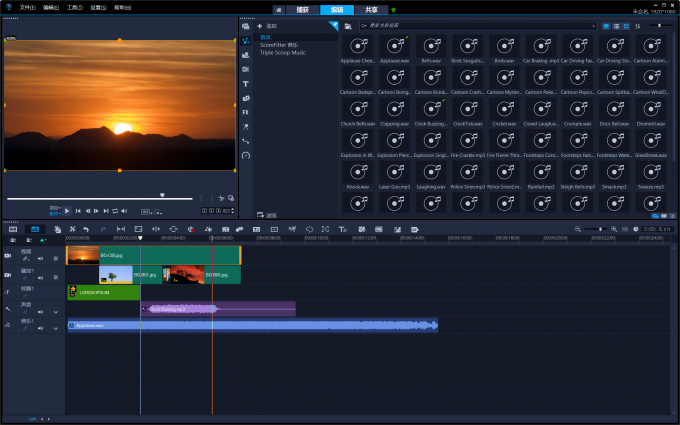Mute the Music 1 track speaker icon
Viewport: 680px width, 425px height.
tap(40, 328)
